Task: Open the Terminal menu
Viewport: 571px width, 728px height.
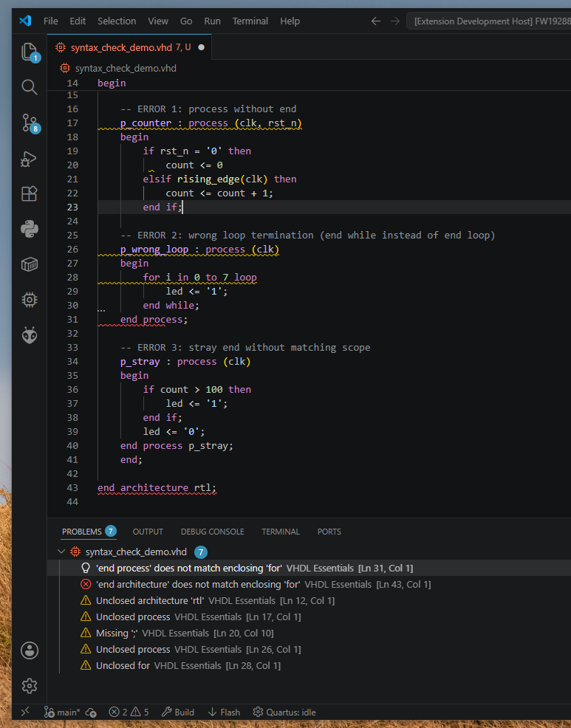Action: [x=250, y=21]
